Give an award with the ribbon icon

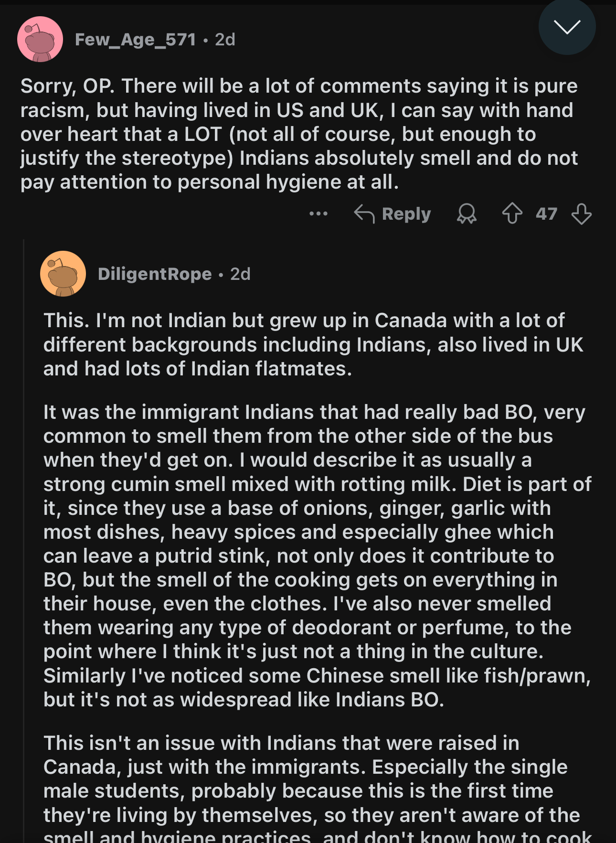467,213
